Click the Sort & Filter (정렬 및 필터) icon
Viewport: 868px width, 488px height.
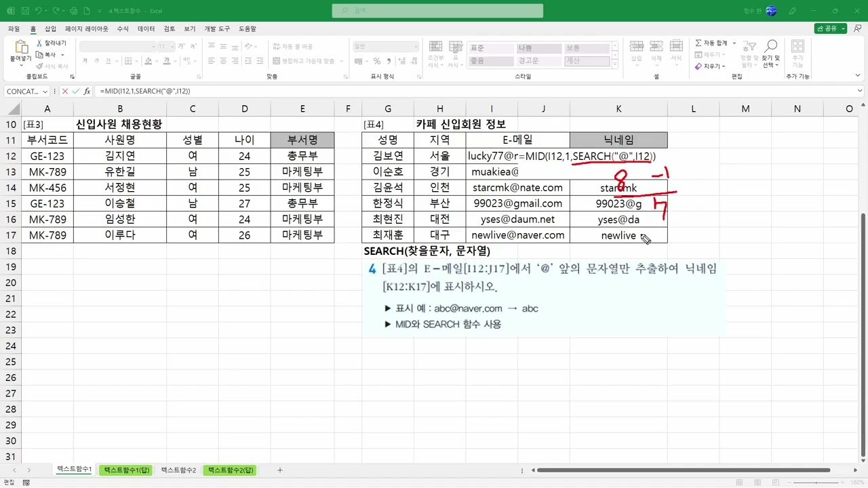(749, 47)
